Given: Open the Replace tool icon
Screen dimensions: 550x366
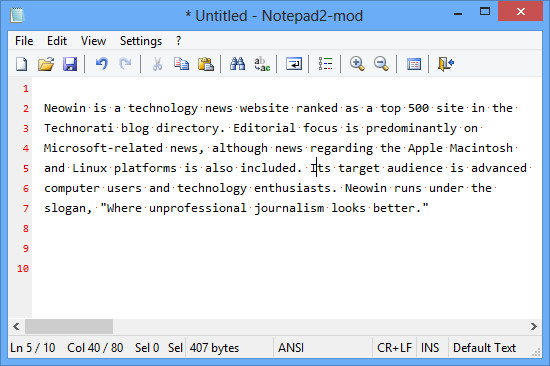Looking at the screenshot, I should [262, 64].
